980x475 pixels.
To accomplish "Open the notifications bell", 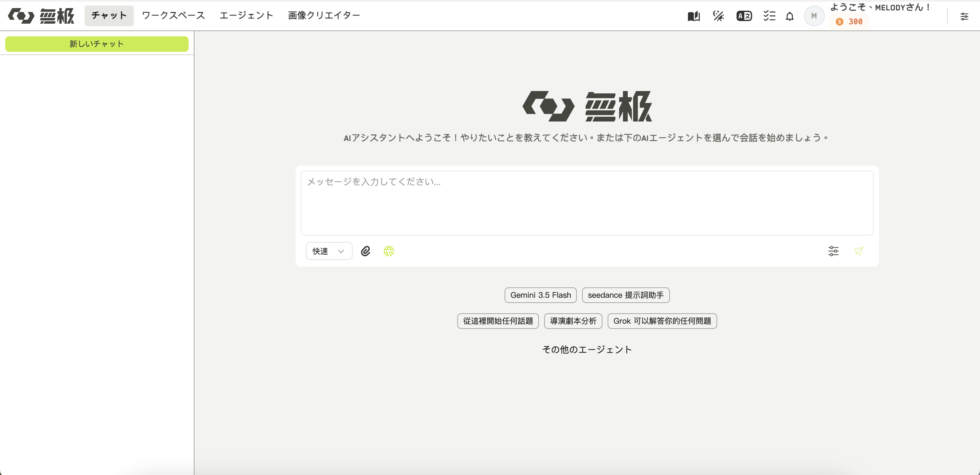I will 790,16.
